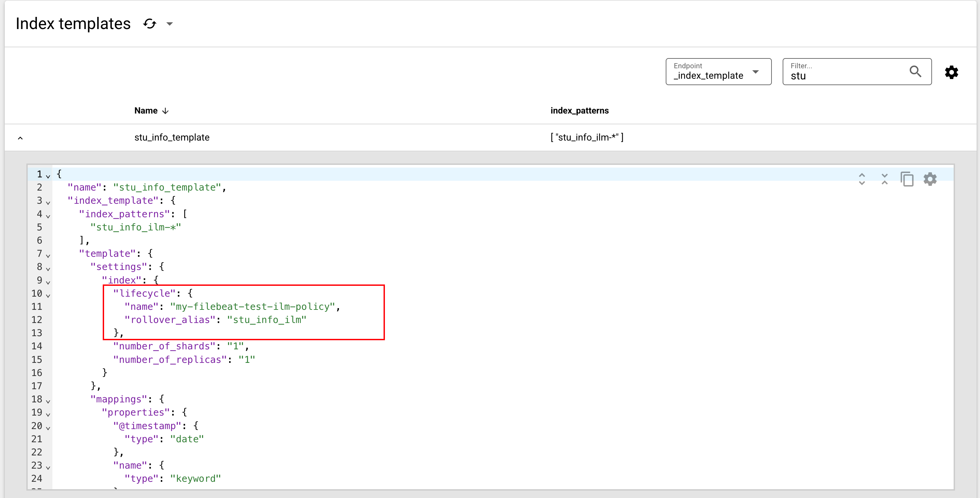This screenshot has height=498, width=980.
Task: Fold settings block at line 8
Action: pyautogui.click(x=48, y=269)
